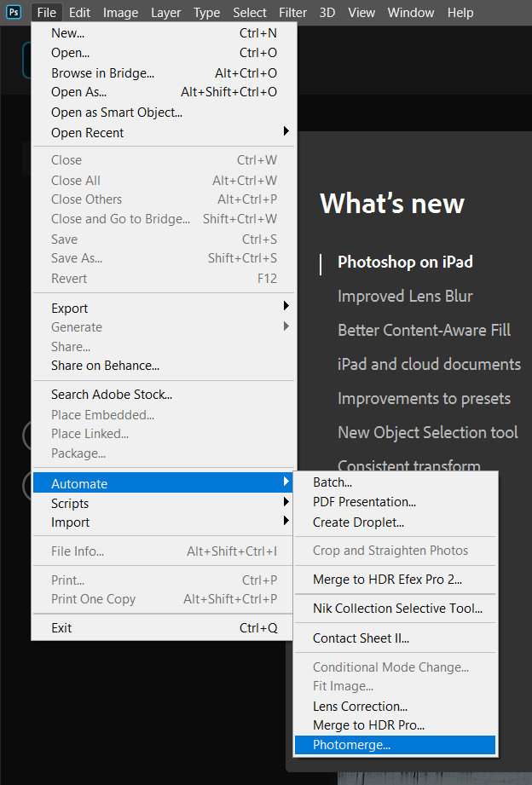532x785 pixels.
Task: Click Search Adobe Stock entry
Action: click(112, 395)
